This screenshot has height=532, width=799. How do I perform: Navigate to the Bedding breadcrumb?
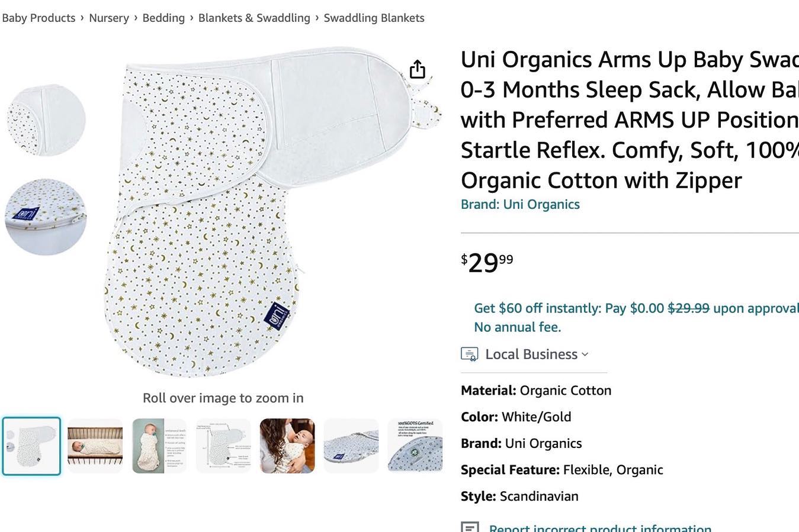click(x=163, y=18)
